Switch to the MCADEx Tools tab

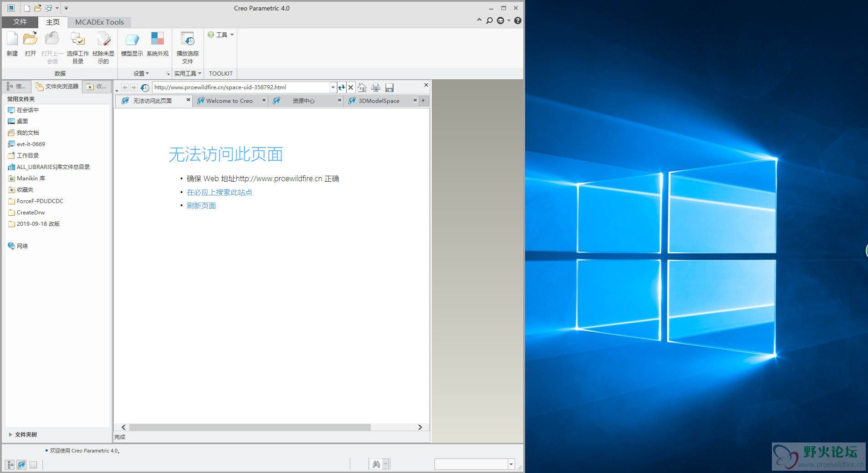click(x=99, y=22)
